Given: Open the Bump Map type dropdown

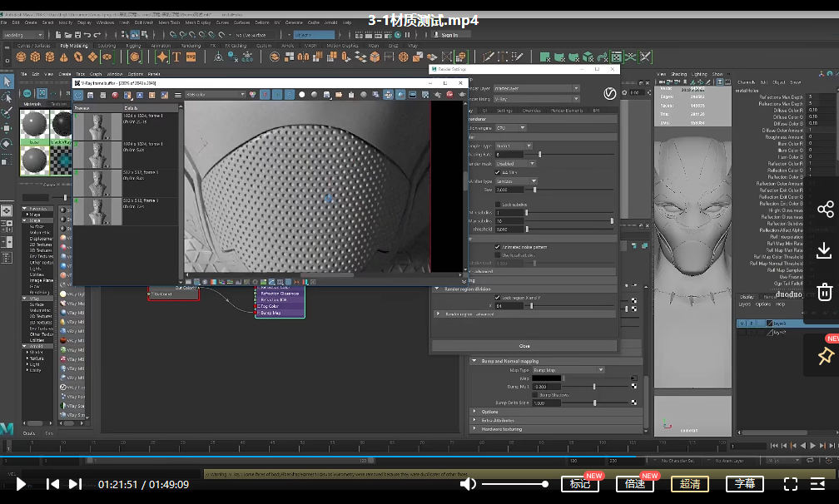Looking at the screenshot, I should (x=568, y=370).
